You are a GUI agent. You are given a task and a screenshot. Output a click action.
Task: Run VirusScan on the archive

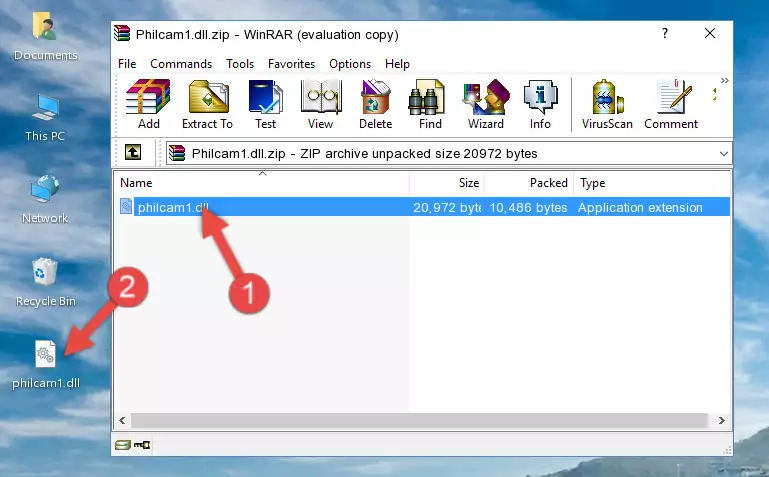607,104
